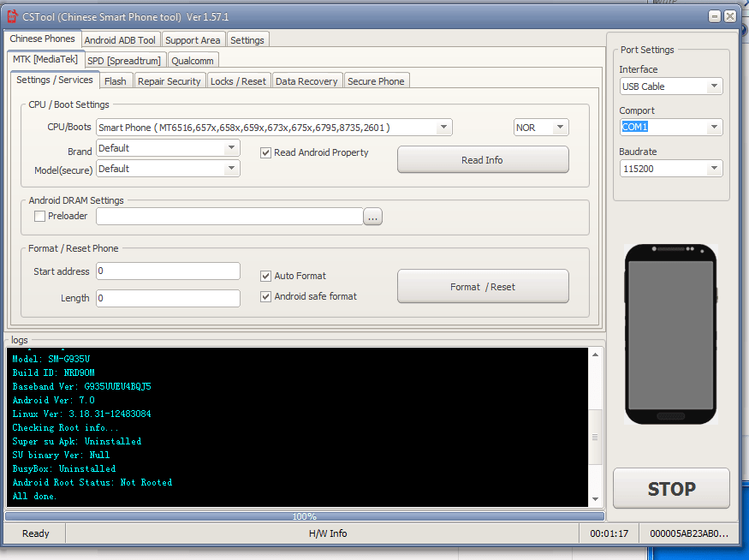Click the Ready status bar label
This screenshot has height=560, width=749.
tap(35, 533)
